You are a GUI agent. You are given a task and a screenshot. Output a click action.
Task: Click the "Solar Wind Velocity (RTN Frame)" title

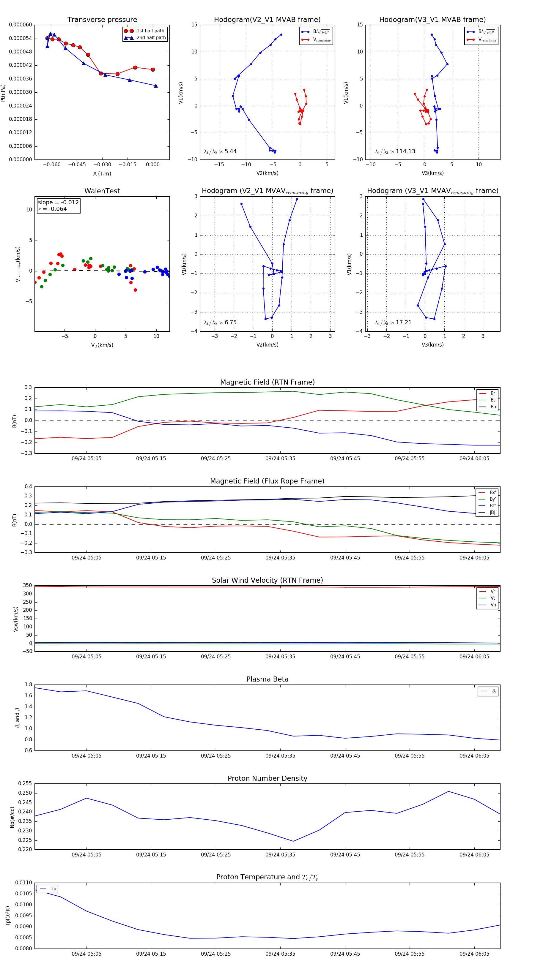click(x=267, y=580)
